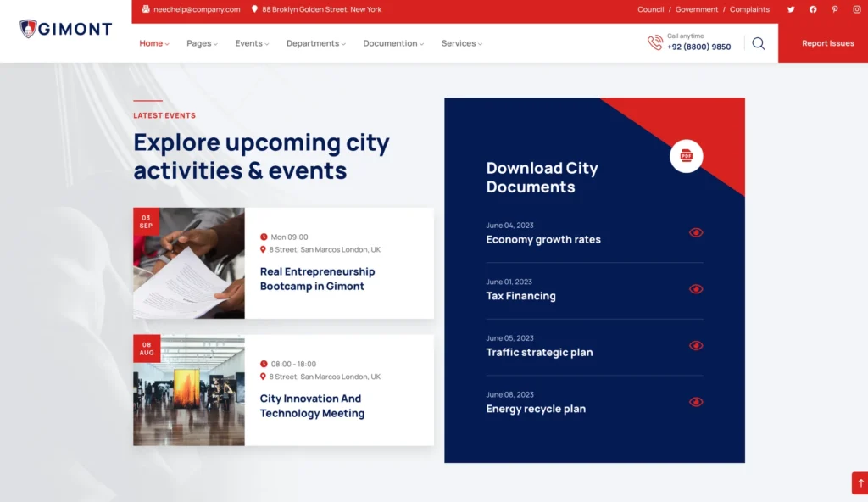Click eye icon for Economy growth rates
This screenshot has width=868, height=502.
pyautogui.click(x=696, y=232)
